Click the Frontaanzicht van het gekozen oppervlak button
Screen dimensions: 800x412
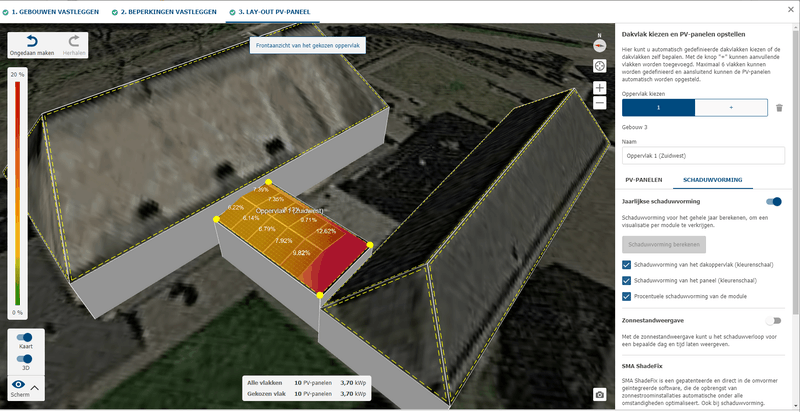[x=308, y=45]
